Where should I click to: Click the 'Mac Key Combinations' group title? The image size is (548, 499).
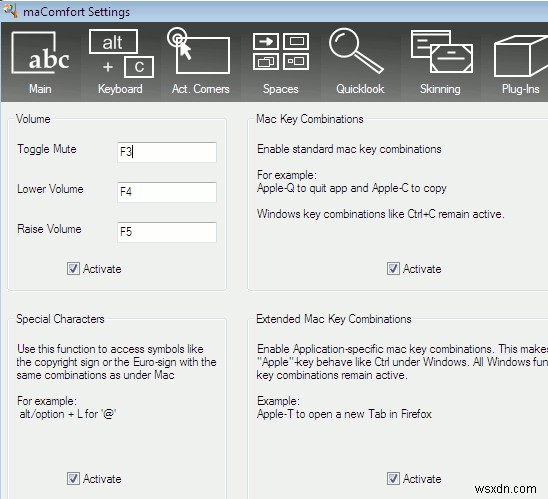tap(310, 119)
